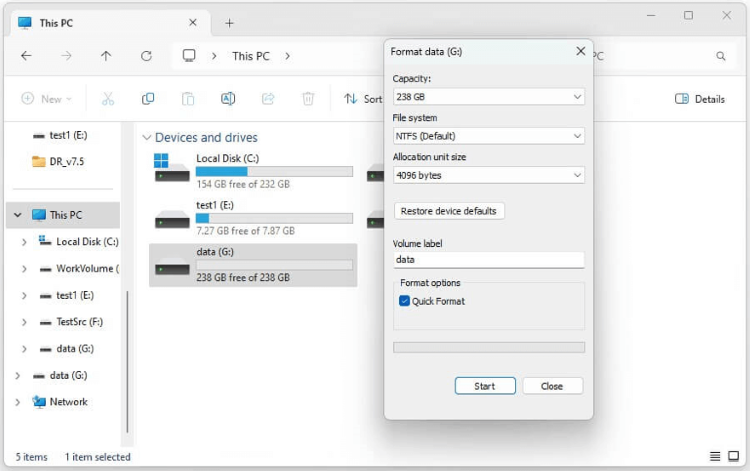Expand Local Disk (C:) in sidebar
The height and width of the screenshot is (471, 750).
(24, 242)
